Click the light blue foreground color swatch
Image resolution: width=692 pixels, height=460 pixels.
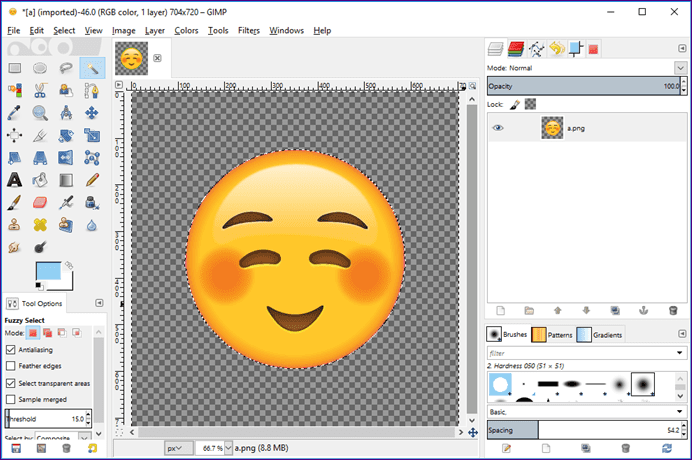click(x=48, y=271)
